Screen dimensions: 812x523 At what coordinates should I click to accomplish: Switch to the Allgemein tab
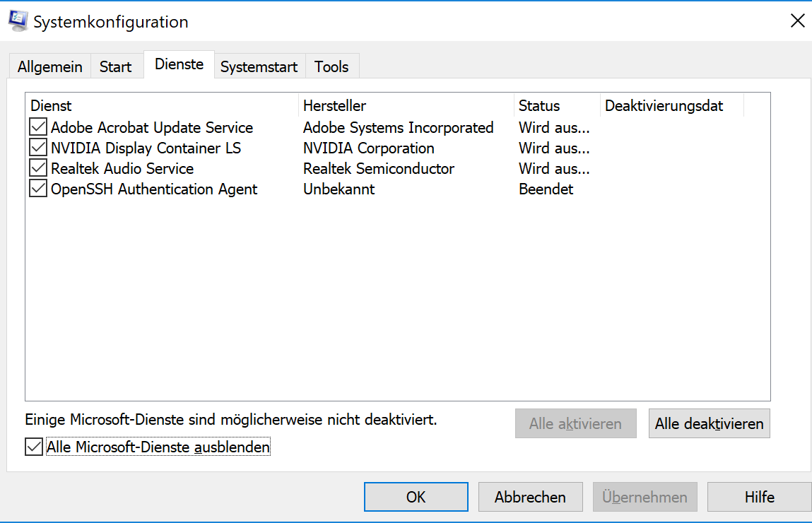click(x=49, y=66)
